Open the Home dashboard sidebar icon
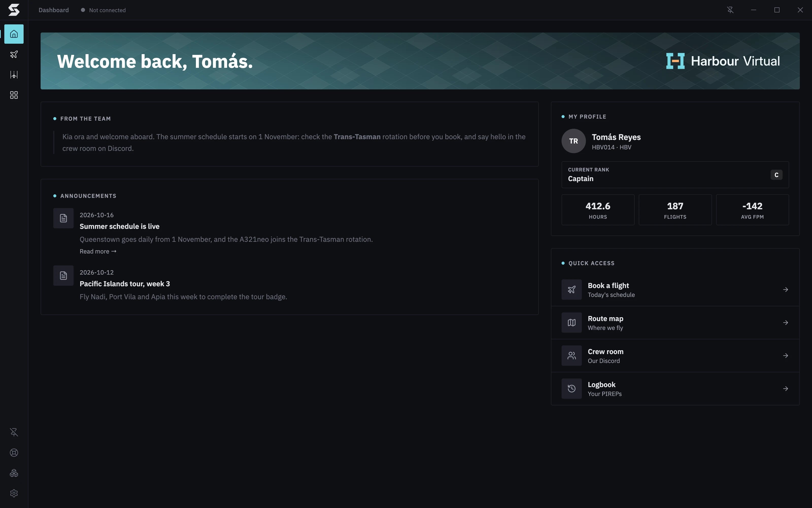 pyautogui.click(x=14, y=34)
